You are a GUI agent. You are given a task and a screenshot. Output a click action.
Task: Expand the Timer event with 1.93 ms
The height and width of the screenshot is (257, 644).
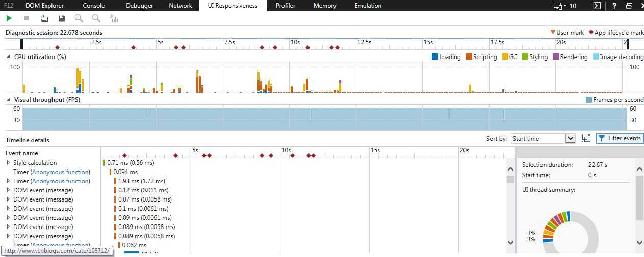[8, 181]
